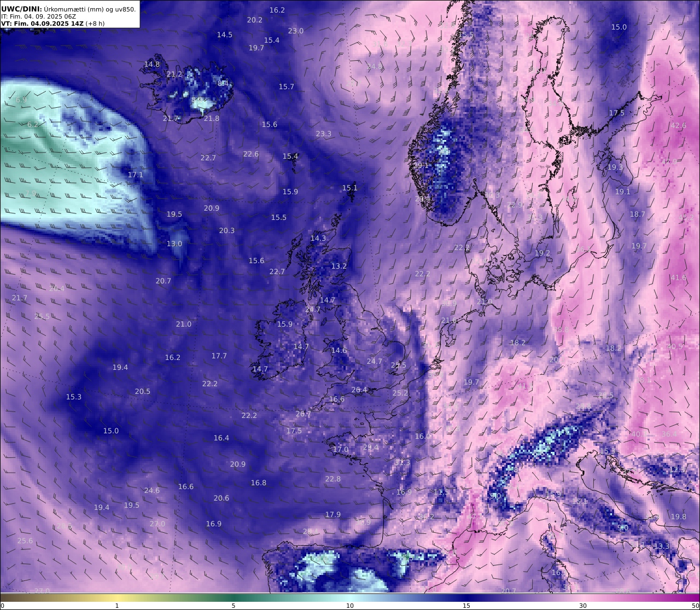
Task: Click the 10 tick on color scale
Action: click(350, 606)
